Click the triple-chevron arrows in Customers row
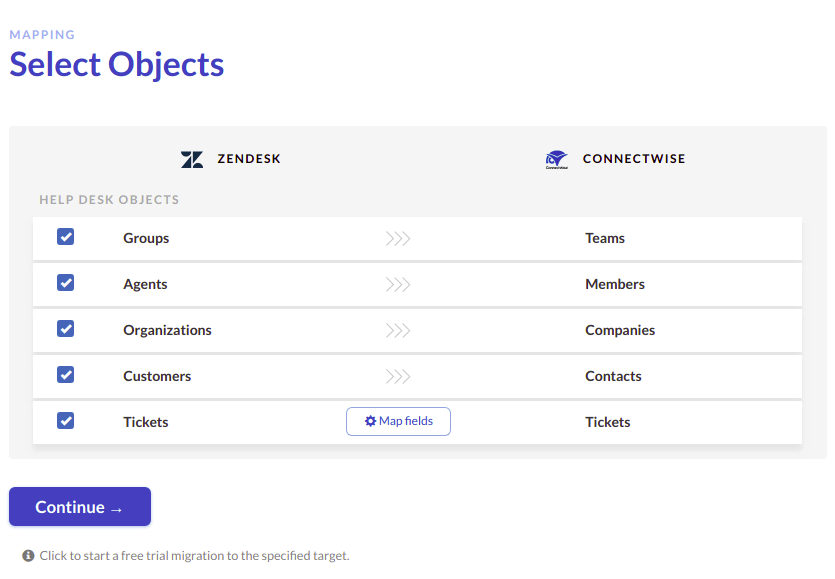Viewport: 835px width, 579px height. (x=398, y=377)
